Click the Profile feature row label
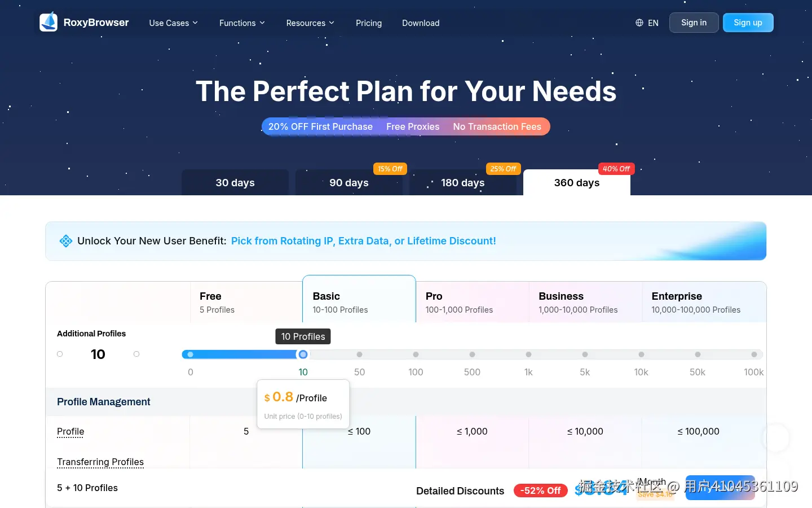812x508 pixels. [x=70, y=431]
